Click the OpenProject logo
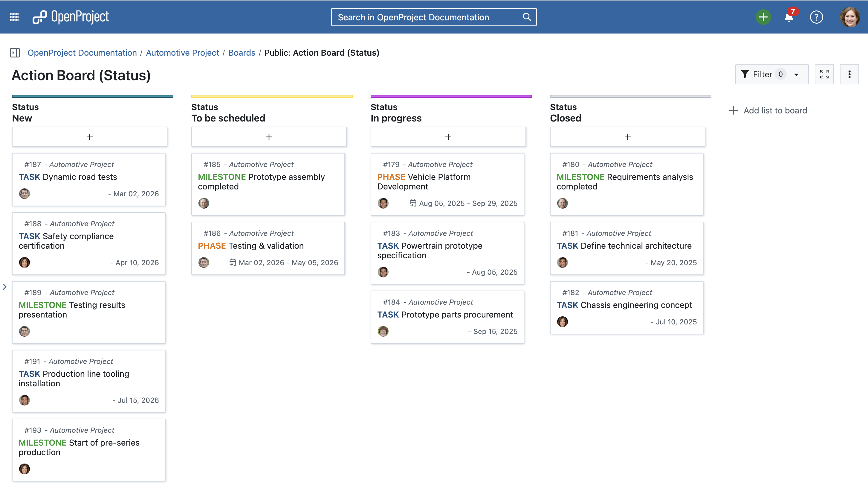The image size is (868, 486). click(x=71, y=17)
